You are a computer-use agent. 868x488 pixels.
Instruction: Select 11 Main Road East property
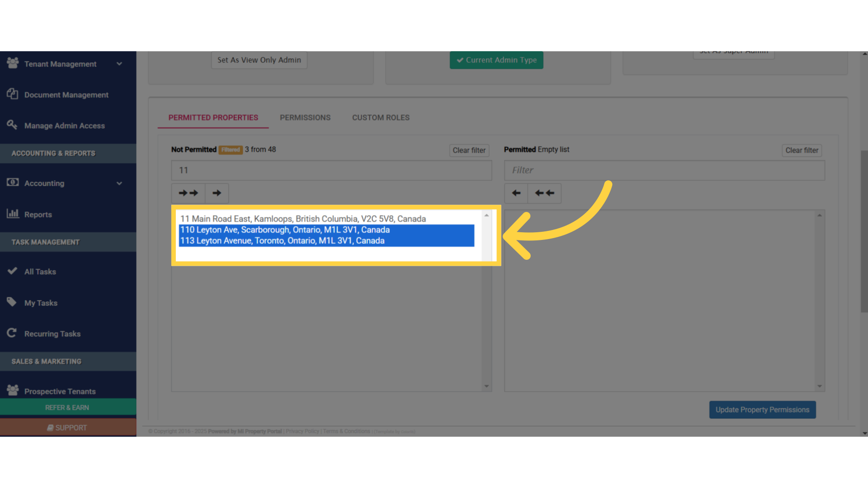[303, 219]
